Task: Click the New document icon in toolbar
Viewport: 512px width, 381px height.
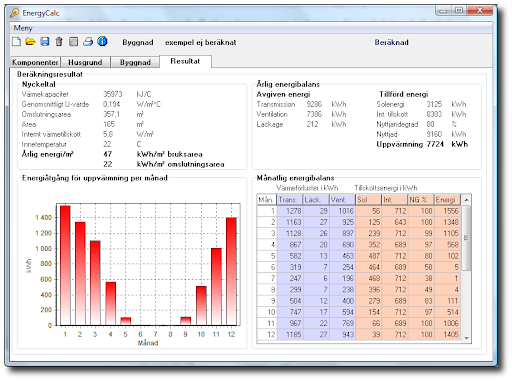Action: (16, 42)
